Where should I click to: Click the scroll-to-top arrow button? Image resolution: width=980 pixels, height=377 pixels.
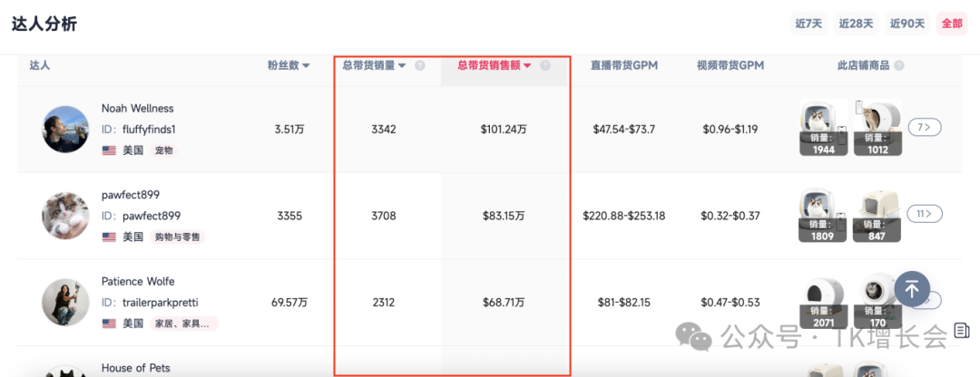912,289
